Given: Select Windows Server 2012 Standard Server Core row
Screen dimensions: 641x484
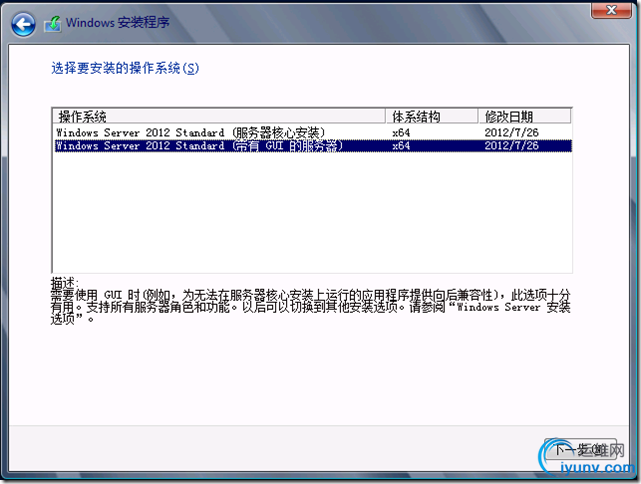Looking at the screenshot, I should pos(313,132).
